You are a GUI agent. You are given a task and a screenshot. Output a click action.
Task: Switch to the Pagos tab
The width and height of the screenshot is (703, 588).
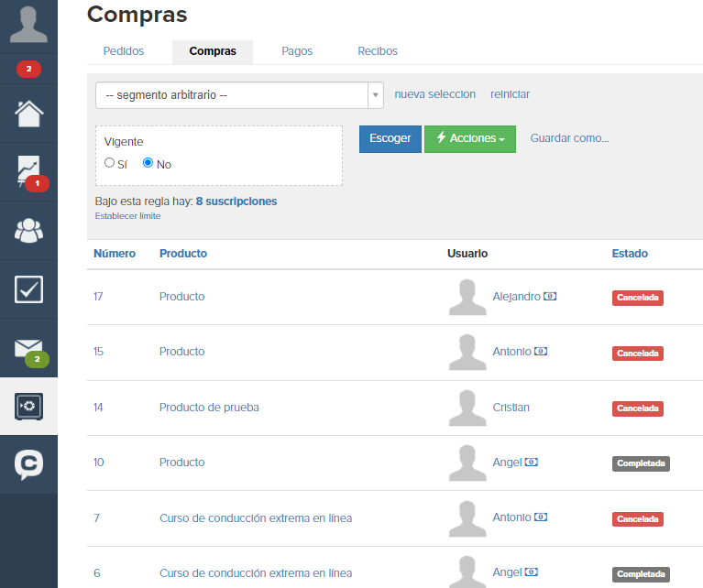pyautogui.click(x=297, y=51)
